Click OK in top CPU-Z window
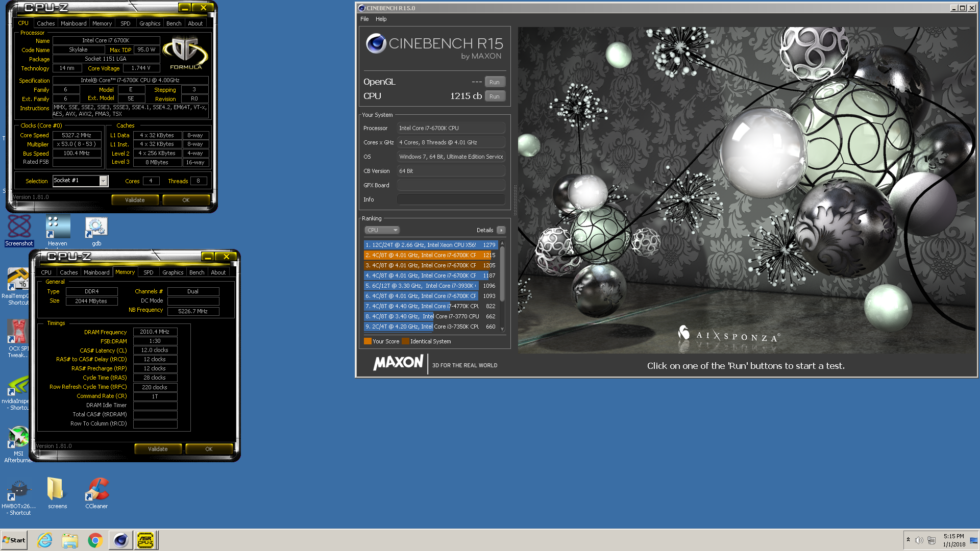The image size is (980, 551). click(186, 200)
